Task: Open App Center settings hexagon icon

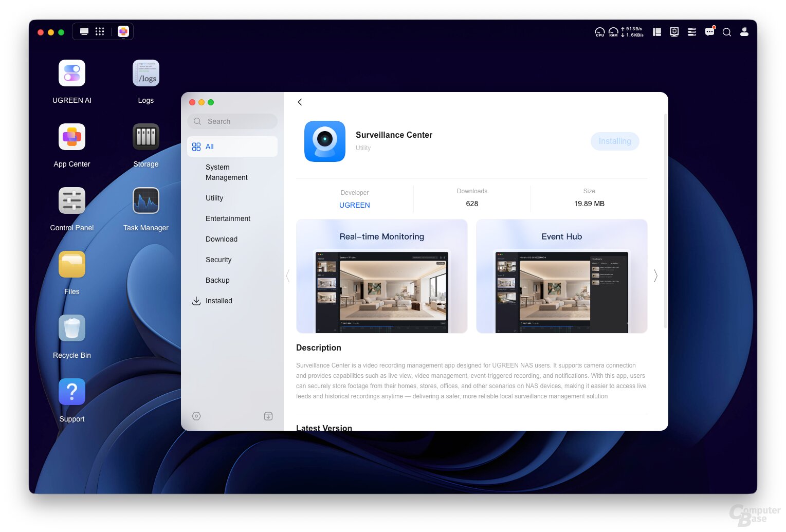Action: pyautogui.click(x=196, y=416)
